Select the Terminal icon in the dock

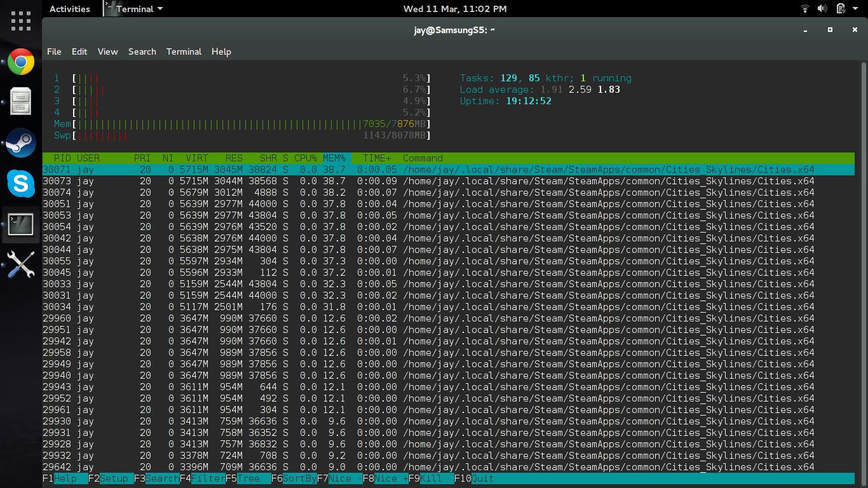pos(21,224)
